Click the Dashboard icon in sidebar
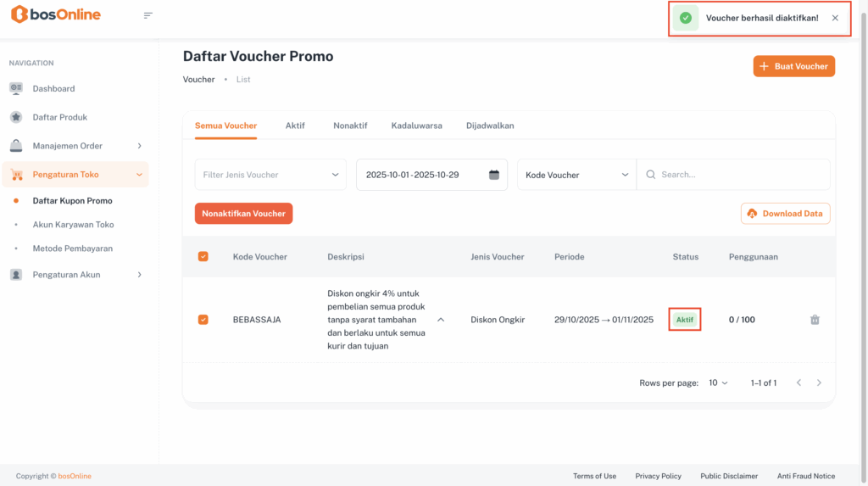The image size is (868, 486). coord(16,88)
